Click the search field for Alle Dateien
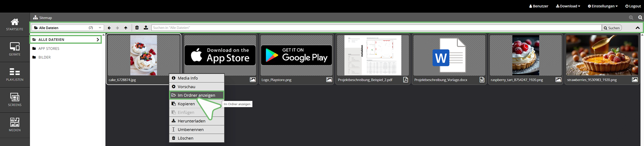644x146 pixels. 376,28
